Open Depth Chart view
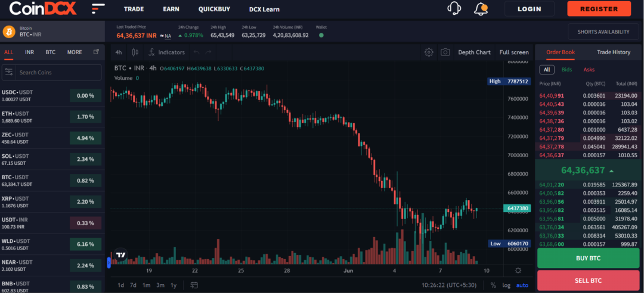 pos(475,52)
